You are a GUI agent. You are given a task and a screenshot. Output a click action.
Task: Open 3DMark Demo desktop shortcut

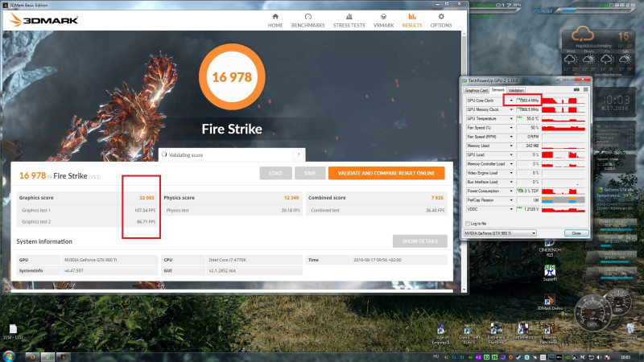coord(550,302)
